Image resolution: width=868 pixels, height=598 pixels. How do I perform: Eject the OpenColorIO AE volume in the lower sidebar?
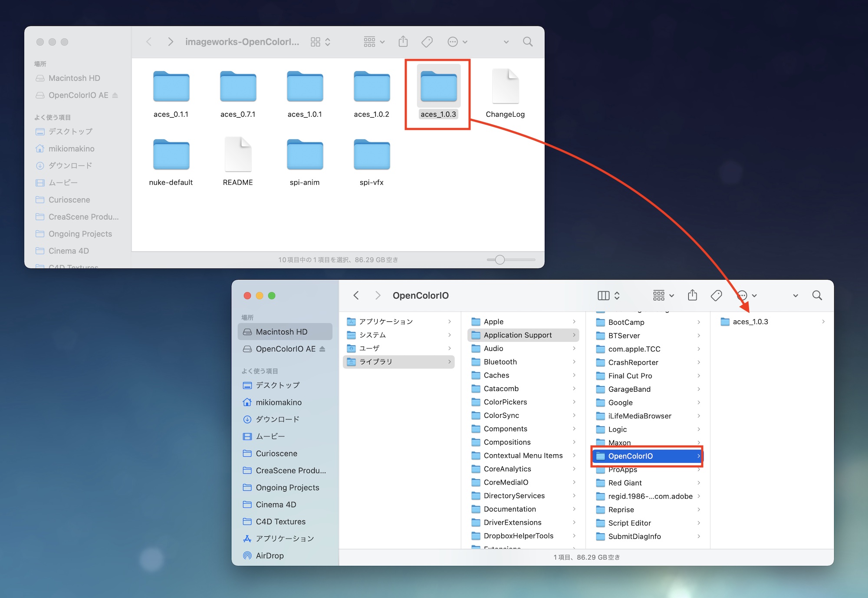coord(322,349)
